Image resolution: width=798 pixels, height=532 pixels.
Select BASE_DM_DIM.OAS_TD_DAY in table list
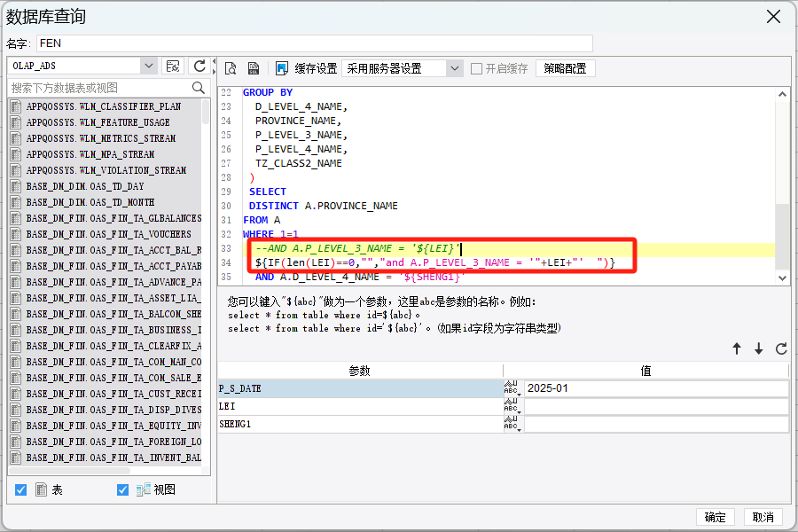coord(84,186)
